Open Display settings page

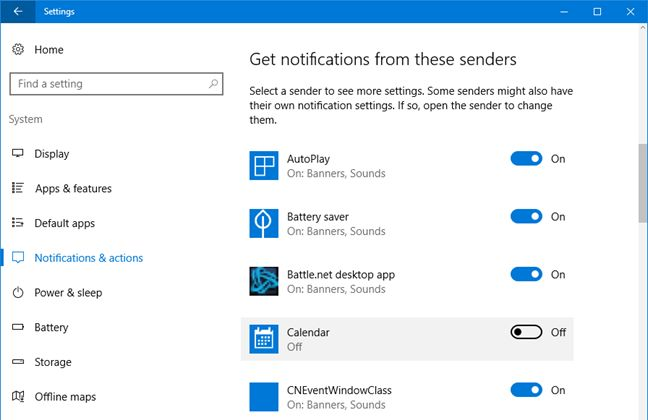52,154
